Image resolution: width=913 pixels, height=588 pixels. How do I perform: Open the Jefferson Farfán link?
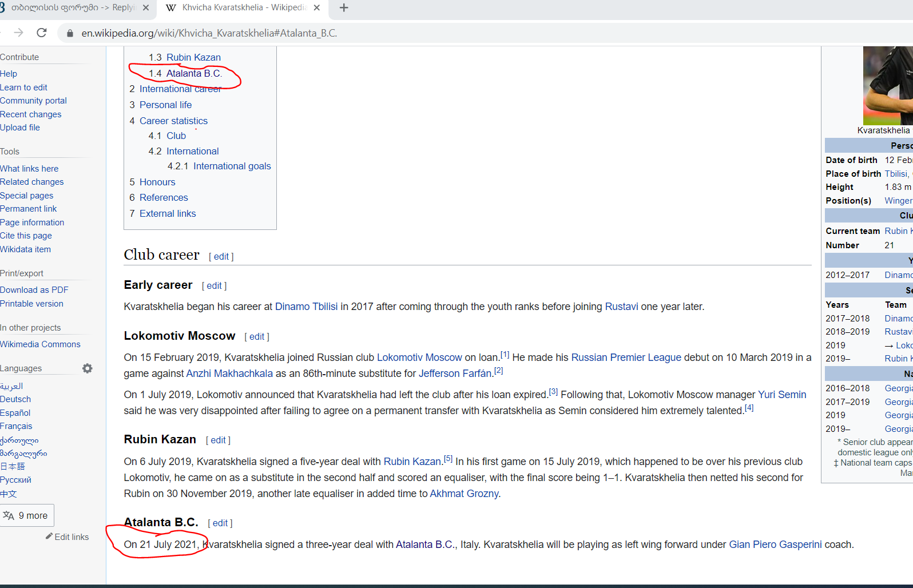pos(455,374)
